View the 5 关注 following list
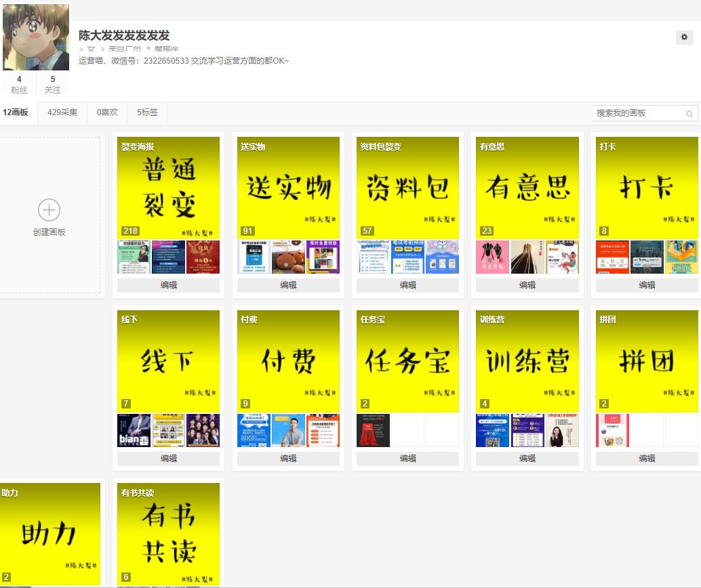The width and height of the screenshot is (701, 588). (x=52, y=84)
